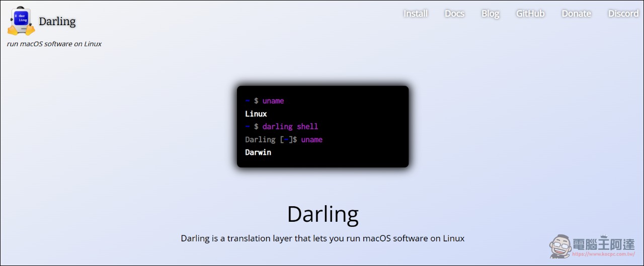Go to the Docs navigation link
644x266 pixels.
[454, 14]
